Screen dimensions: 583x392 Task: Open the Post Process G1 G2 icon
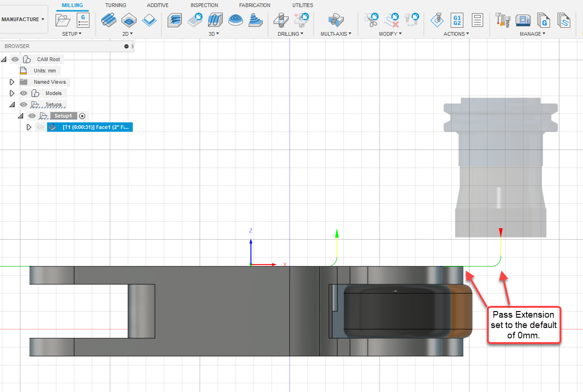pyautogui.click(x=456, y=20)
